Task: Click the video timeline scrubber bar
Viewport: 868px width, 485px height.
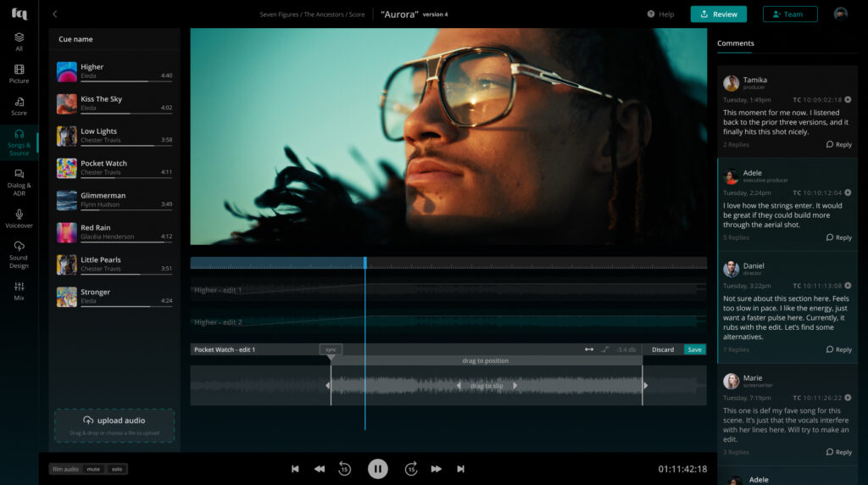Action: pos(448,263)
